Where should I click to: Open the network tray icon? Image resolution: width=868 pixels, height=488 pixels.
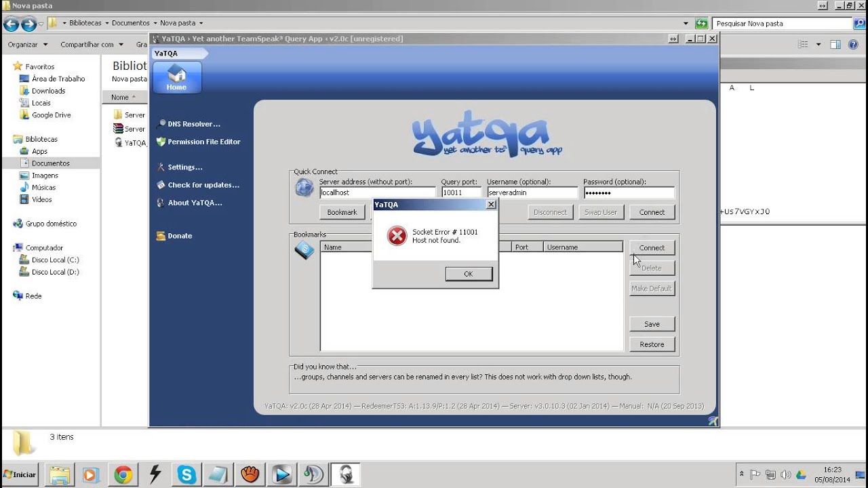point(770,474)
